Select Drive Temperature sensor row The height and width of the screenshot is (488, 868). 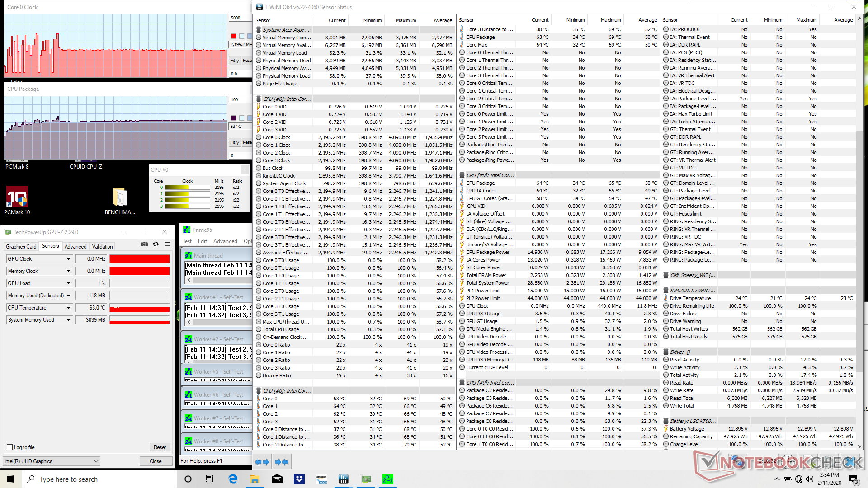click(759, 298)
